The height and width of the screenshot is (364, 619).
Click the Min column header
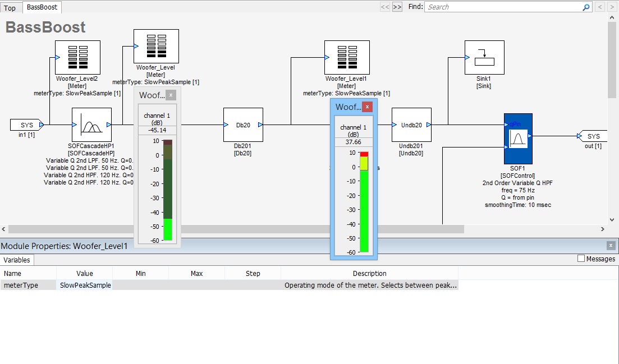(140, 273)
